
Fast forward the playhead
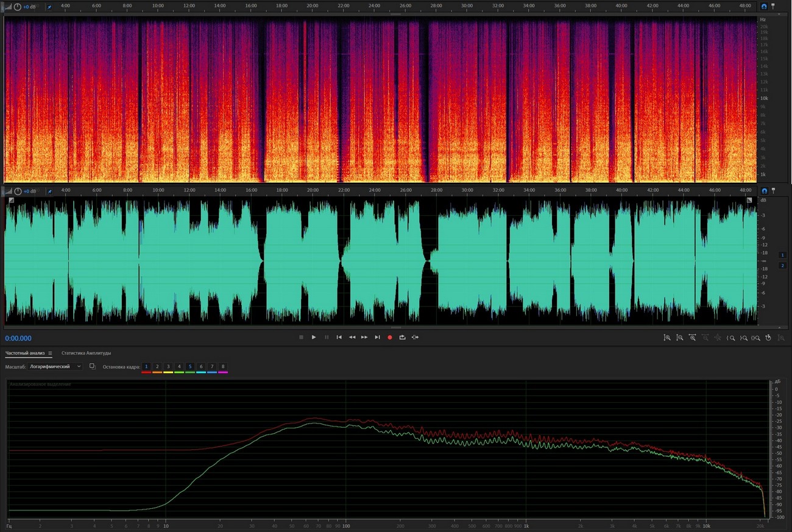coord(364,337)
